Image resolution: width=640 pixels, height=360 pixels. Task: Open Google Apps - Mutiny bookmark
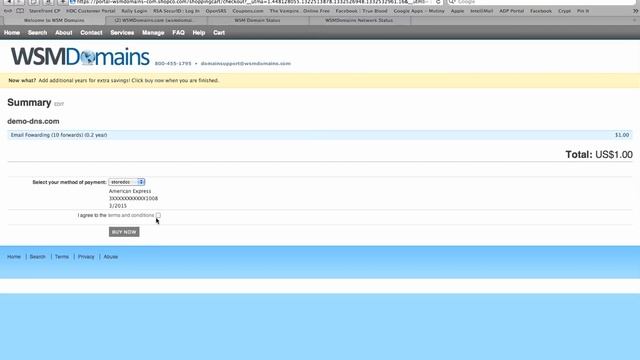(419, 11)
